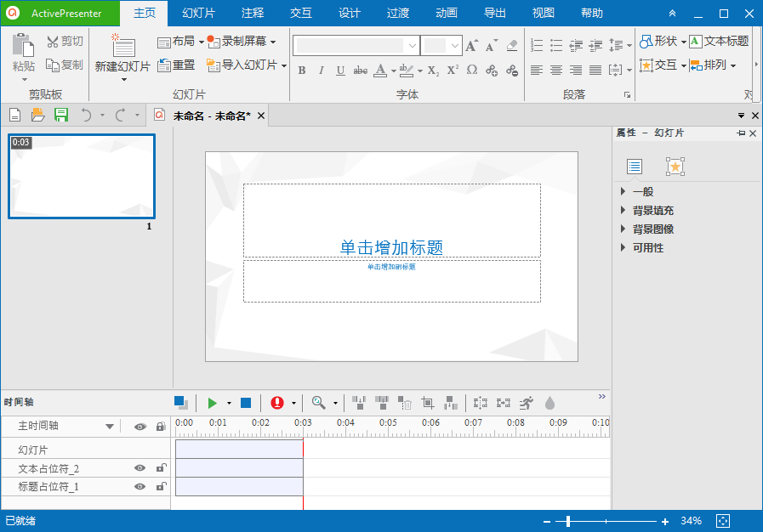Viewport: 763px width, 532px height.
Task: Apply subscript formatting
Action: pos(433,71)
